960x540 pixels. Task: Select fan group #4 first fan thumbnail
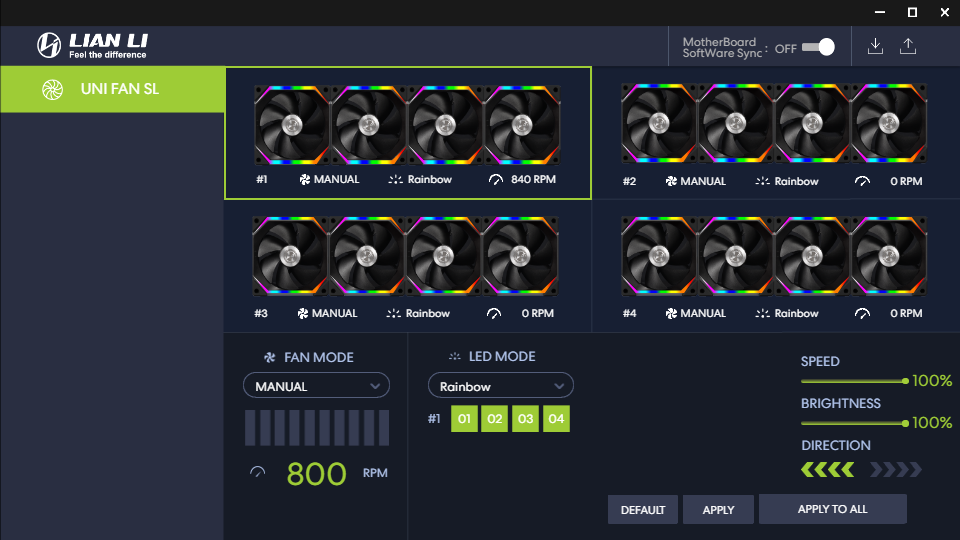pos(659,256)
